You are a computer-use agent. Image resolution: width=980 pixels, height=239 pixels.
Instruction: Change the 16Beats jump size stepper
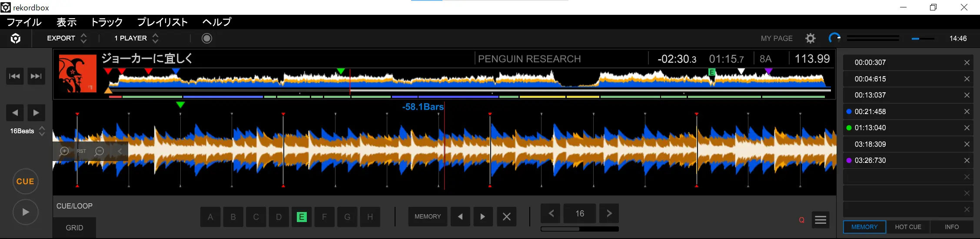click(x=42, y=131)
